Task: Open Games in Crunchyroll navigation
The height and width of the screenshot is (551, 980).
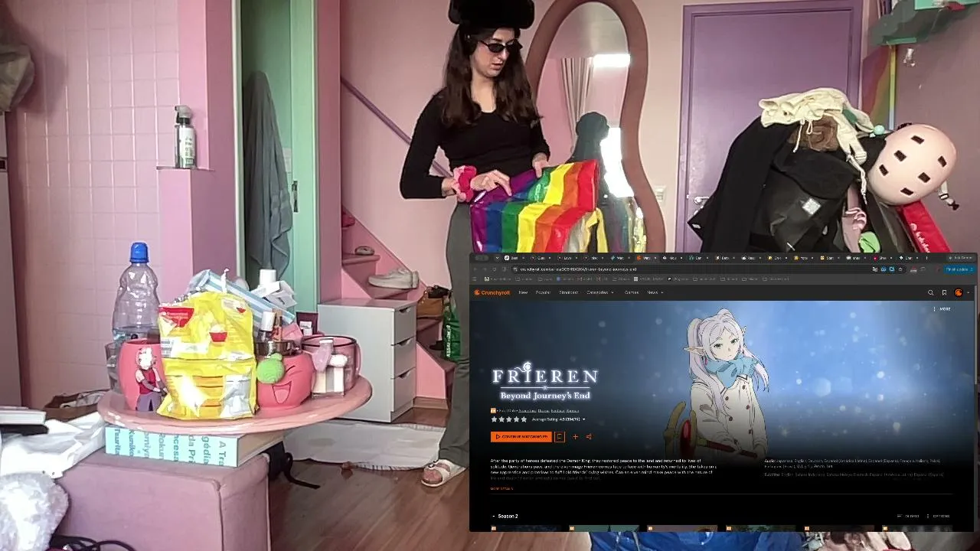Action: click(x=632, y=292)
